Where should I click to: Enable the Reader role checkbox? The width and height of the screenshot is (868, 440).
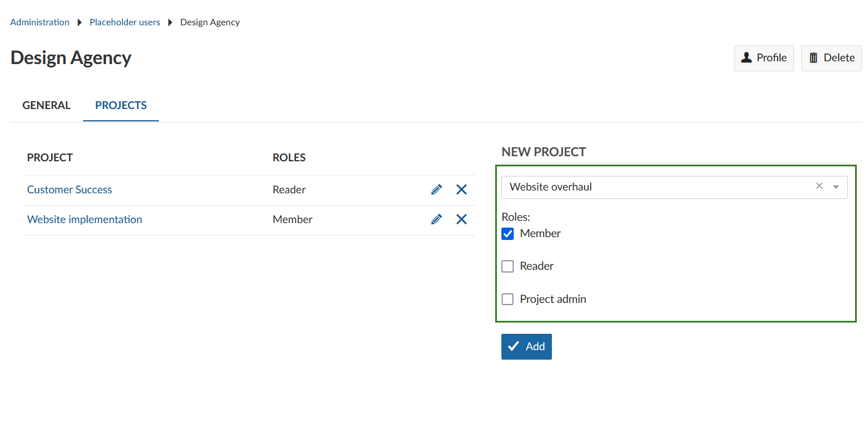coord(508,266)
